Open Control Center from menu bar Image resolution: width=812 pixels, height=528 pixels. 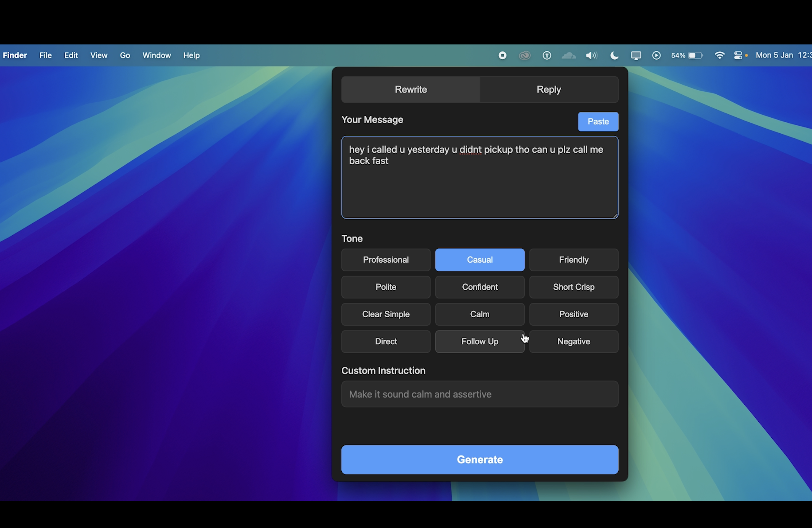[x=738, y=55]
